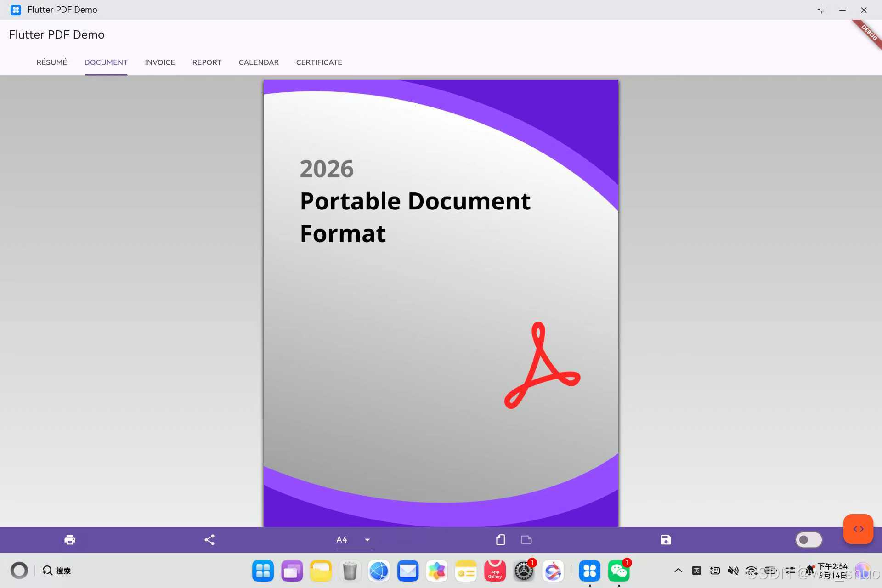Click the PDF cover page preview

coord(441,303)
